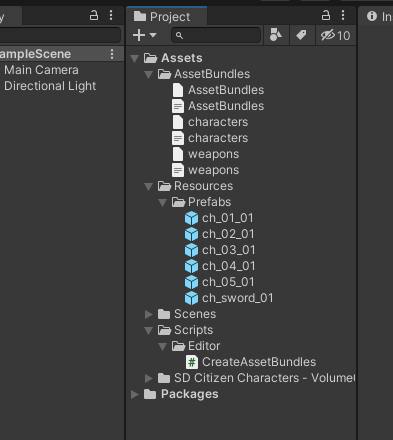The image size is (393, 440).
Task: Select the ch_sword_01 prefab cube icon
Action: [x=192, y=298]
